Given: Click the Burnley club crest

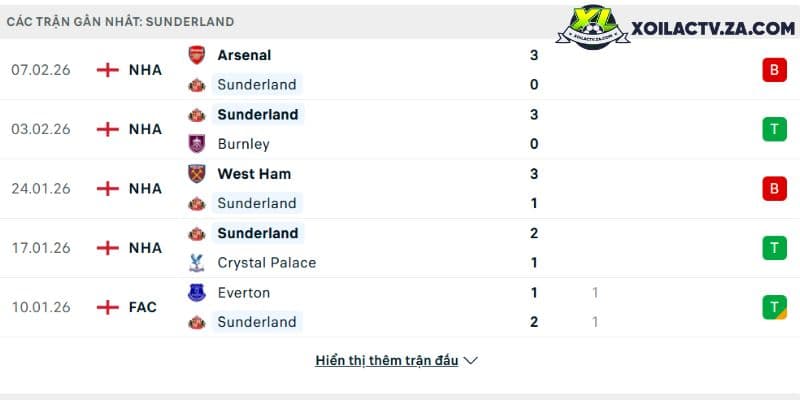Looking at the screenshot, I should [x=196, y=144].
